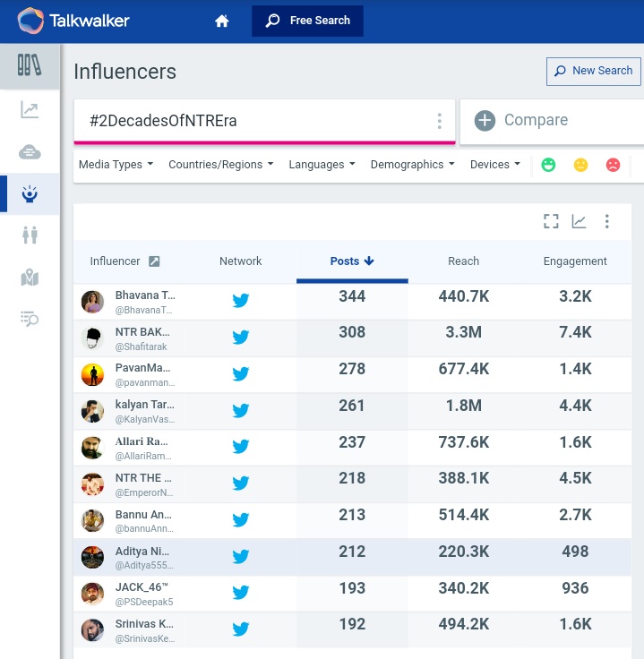Toggle the negative sentiment red face filter
This screenshot has height=659, width=644.
coord(613,165)
